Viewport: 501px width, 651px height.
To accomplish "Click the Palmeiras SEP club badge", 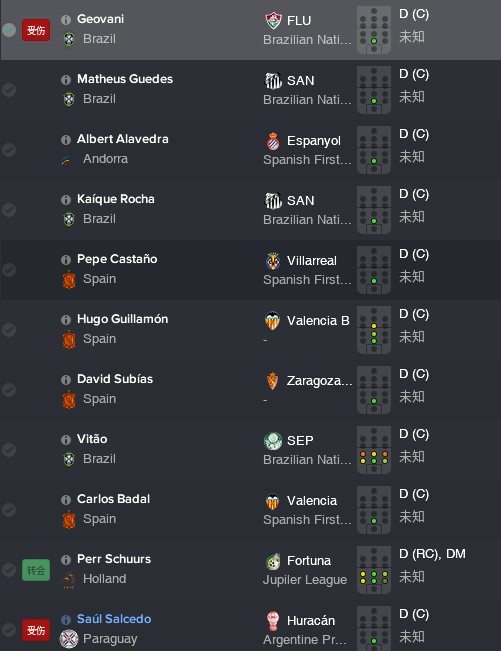I will tap(273, 441).
